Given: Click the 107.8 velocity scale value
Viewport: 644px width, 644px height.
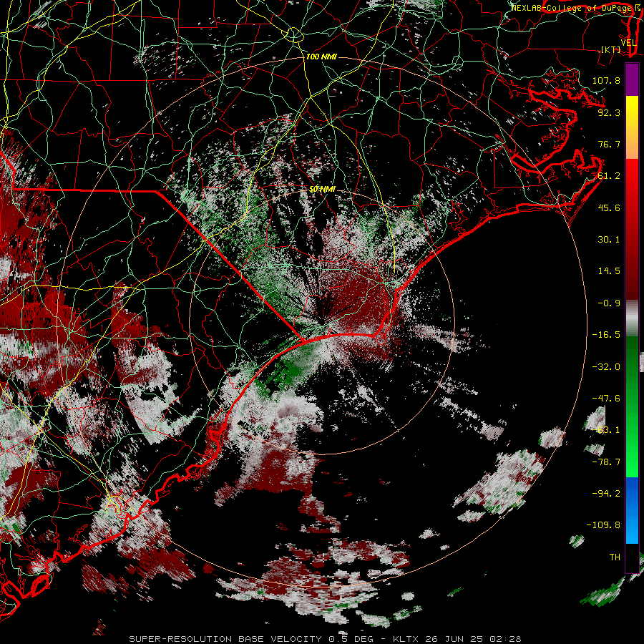Looking at the screenshot, I should (606, 80).
